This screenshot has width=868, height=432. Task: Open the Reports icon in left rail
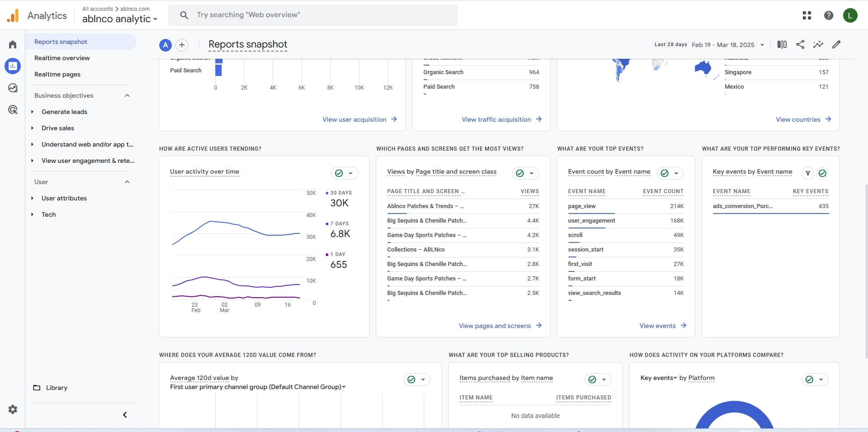pyautogui.click(x=13, y=66)
